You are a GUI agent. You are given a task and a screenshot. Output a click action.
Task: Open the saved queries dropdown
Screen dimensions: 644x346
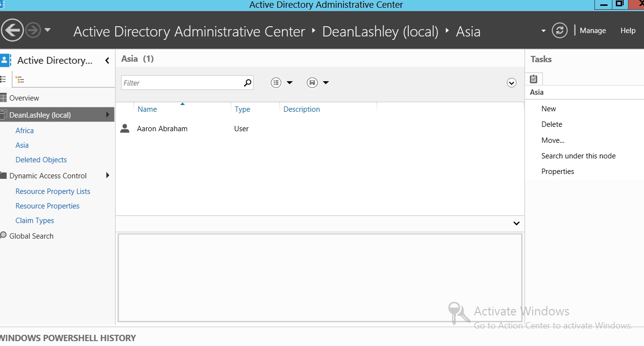pos(318,83)
